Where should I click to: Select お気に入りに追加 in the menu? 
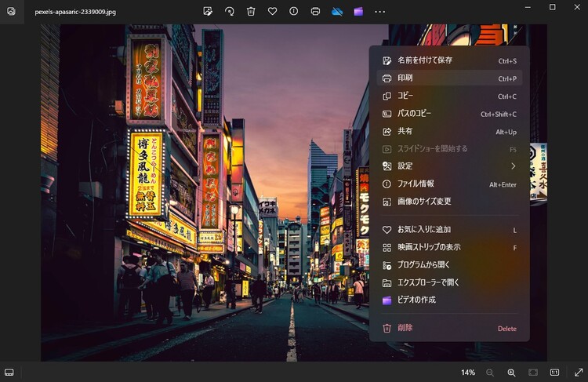point(449,230)
